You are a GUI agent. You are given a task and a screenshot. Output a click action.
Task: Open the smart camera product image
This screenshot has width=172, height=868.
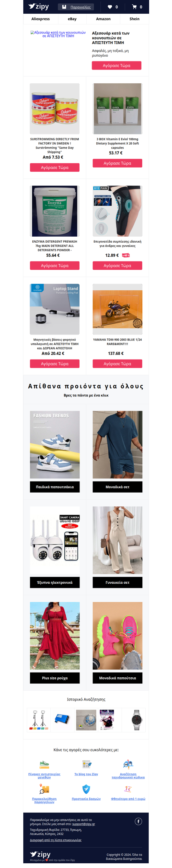[x=55, y=540]
